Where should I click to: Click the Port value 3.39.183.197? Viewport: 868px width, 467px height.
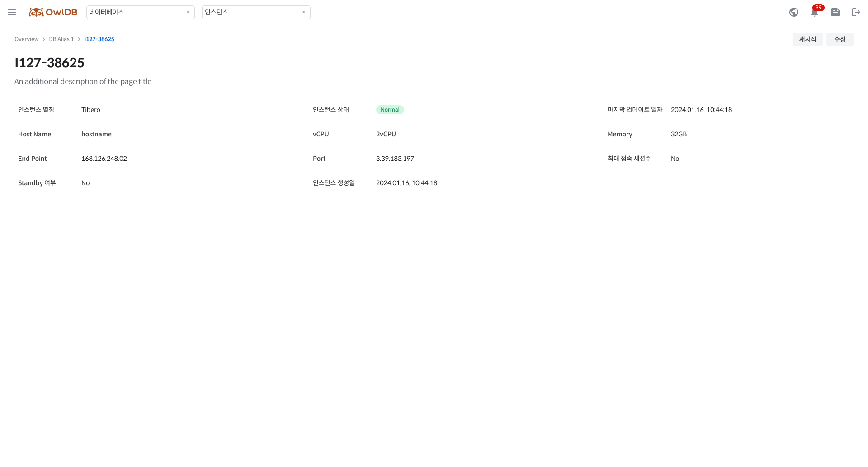[x=395, y=159]
